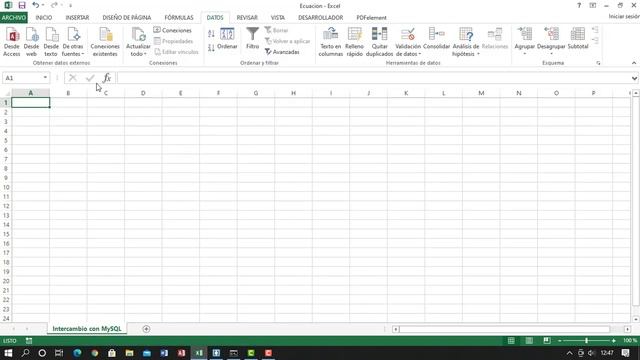The image size is (640, 360).
Task: Click Iniciar sesión link
Action: click(x=624, y=16)
